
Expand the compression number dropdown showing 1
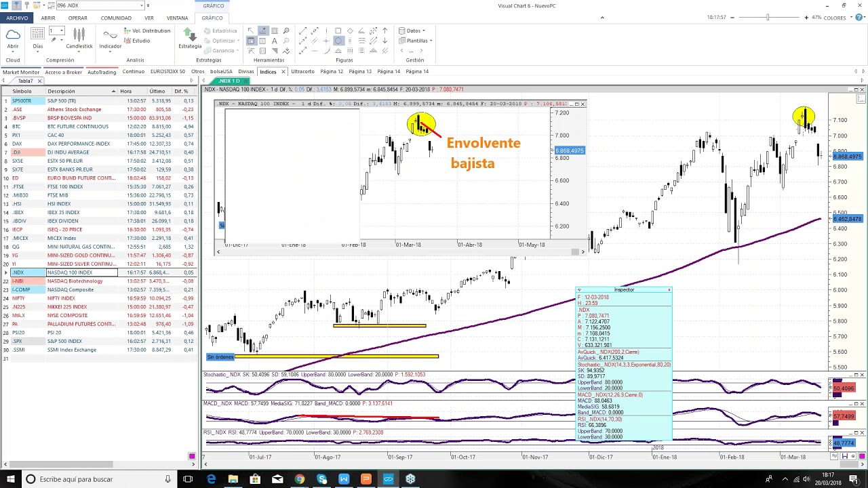pos(62,30)
